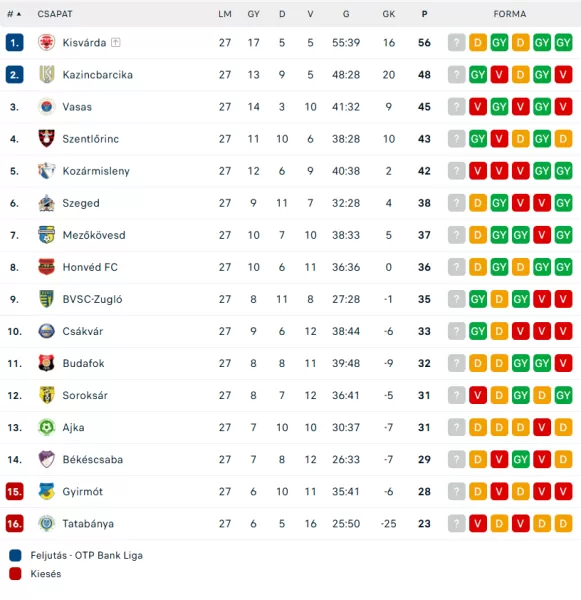The height and width of the screenshot is (600, 581).
Task: Sort standings by the P points column
Action: [x=424, y=14]
